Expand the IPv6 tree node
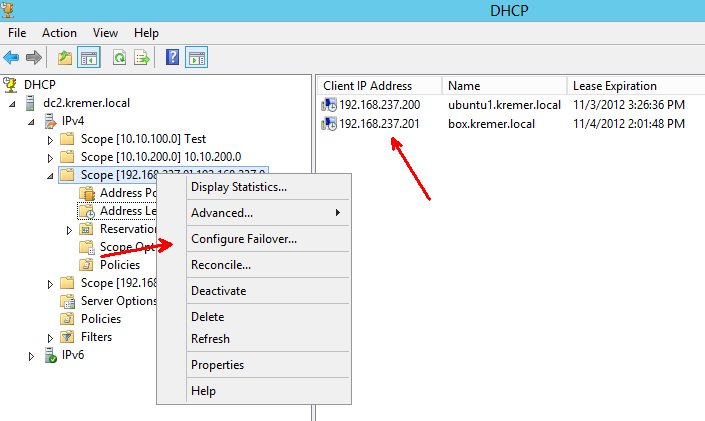The width and height of the screenshot is (705, 421). coord(31,356)
